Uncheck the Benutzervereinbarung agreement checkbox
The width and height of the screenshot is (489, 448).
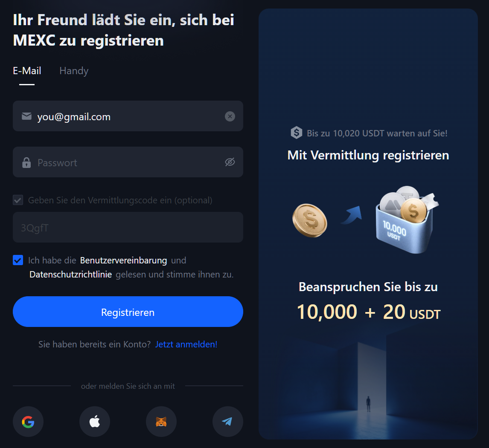pyautogui.click(x=18, y=260)
